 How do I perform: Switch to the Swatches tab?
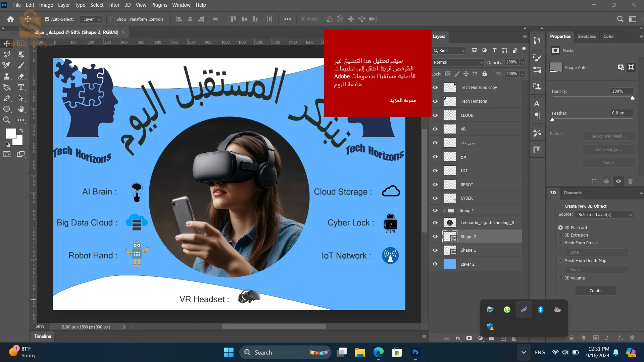pos(587,36)
